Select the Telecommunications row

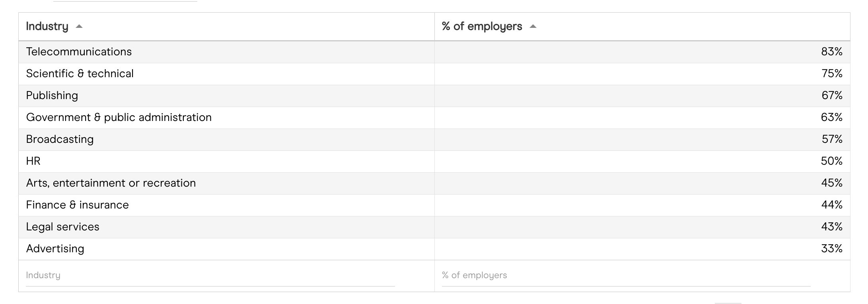point(79,52)
